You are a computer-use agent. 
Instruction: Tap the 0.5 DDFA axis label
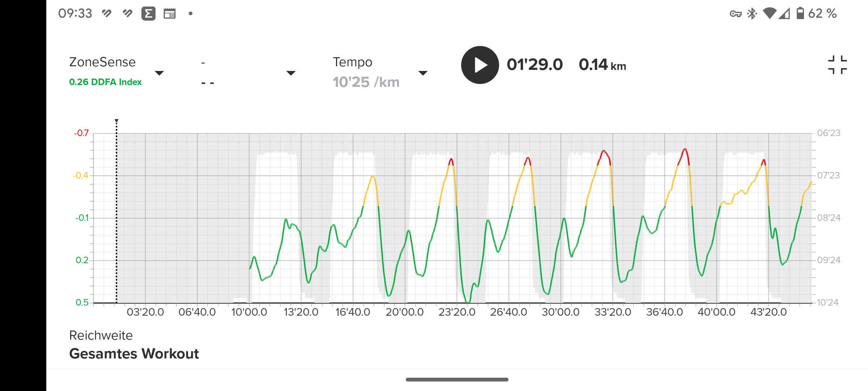coord(82,302)
